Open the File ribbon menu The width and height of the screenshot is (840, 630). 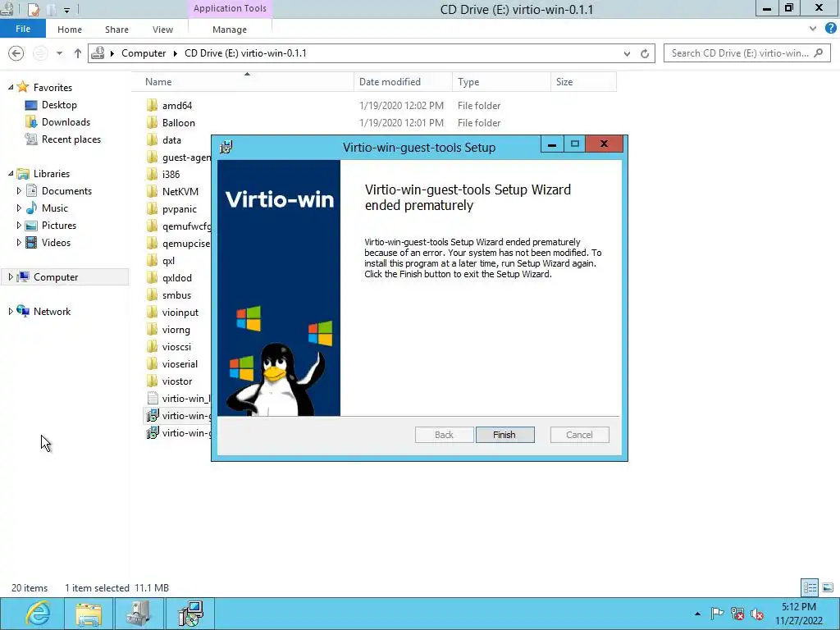(x=22, y=29)
